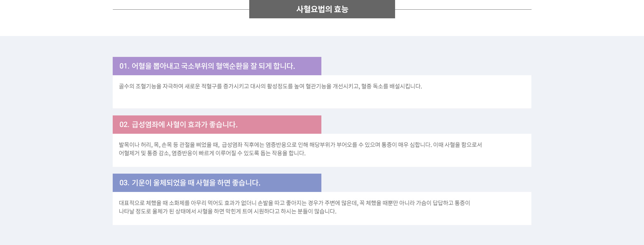
Task: Click the phrase "가슴이 답답하고 통증이"
Action: tap(443, 203)
